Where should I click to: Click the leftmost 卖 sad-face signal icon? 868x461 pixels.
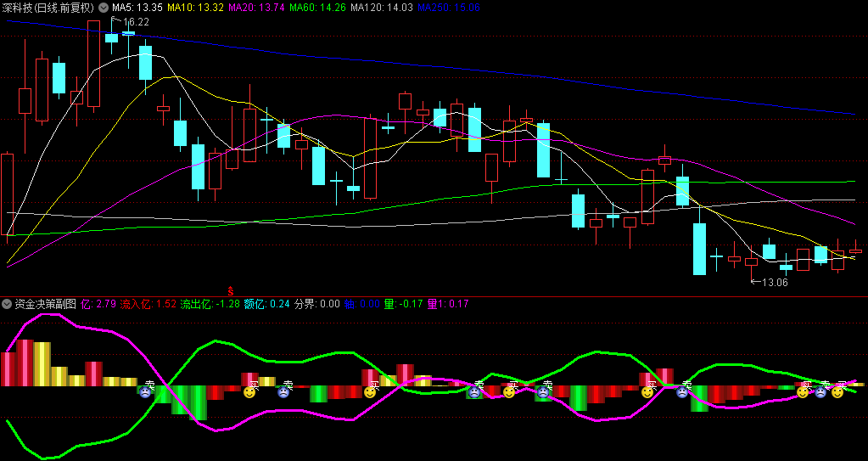pyautogui.click(x=145, y=392)
